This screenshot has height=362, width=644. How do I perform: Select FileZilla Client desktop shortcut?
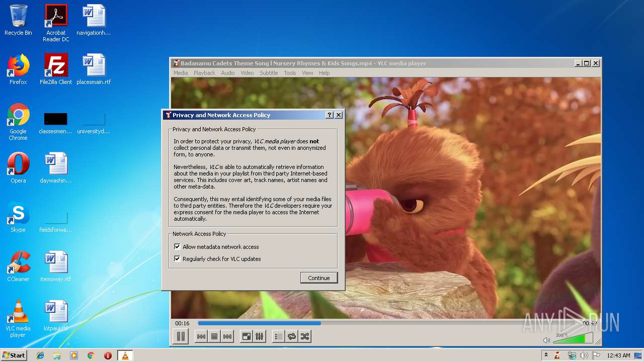[x=56, y=69]
